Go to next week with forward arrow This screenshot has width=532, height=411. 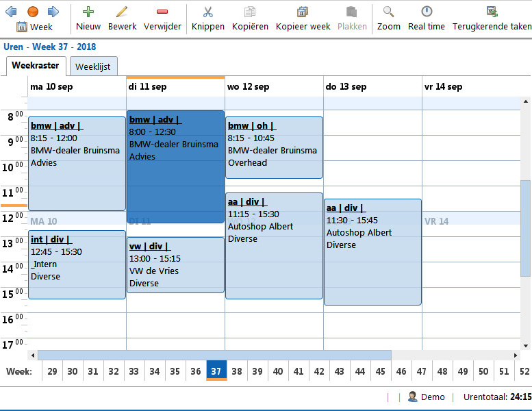click(x=53, y=12)
